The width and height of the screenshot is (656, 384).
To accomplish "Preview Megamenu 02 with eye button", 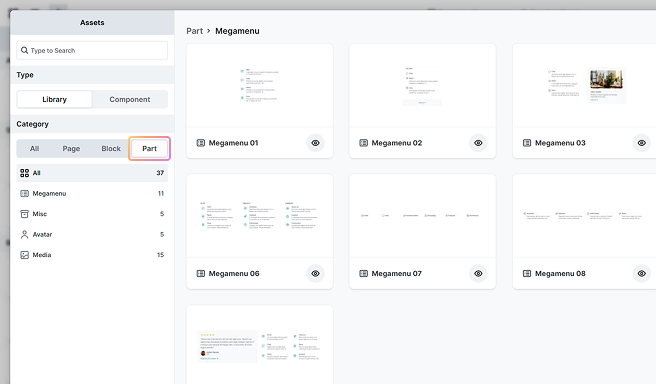I will pos(478,143).
